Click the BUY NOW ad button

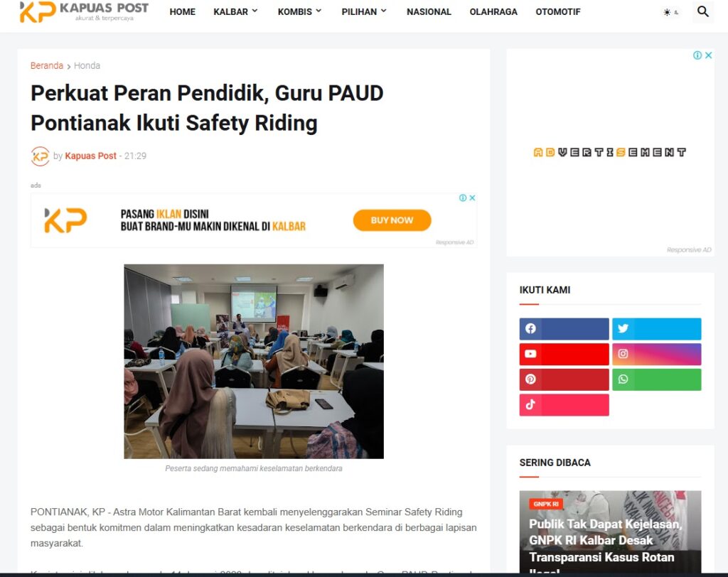(x=392, y=220)
